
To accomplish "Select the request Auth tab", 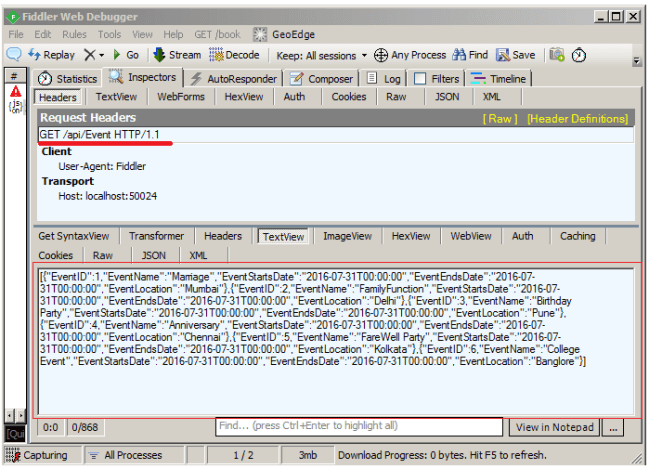I will pos(294,97).
